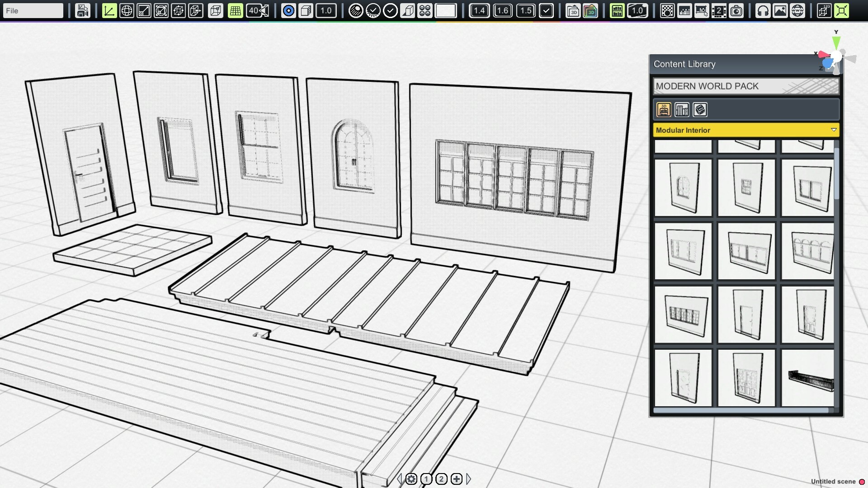Select page 2 at the bottom navigation
Screen dimensions: 868x488
(441, 479)
